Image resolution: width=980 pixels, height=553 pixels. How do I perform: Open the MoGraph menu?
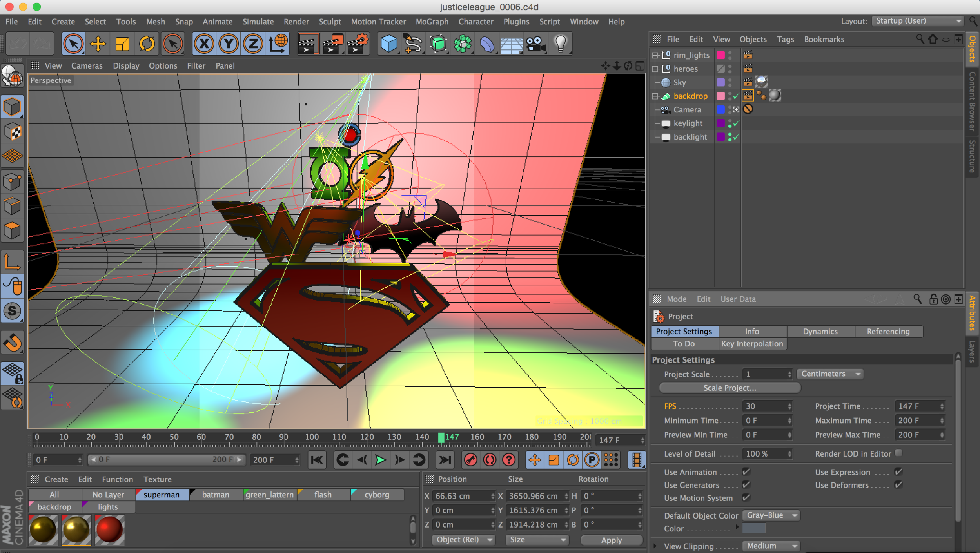(x=432, y=22)
